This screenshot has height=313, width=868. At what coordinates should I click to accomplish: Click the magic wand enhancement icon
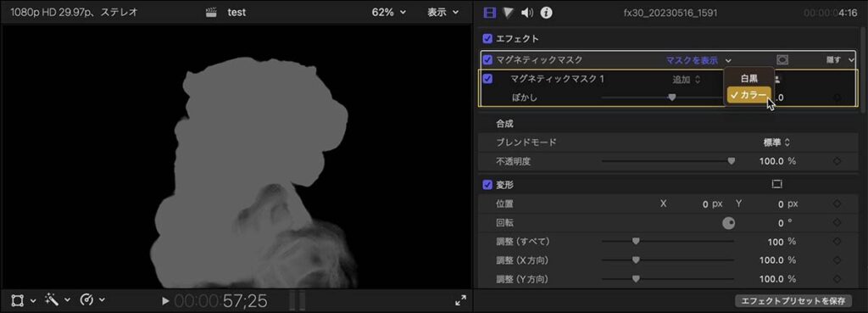tap(52, 300)
